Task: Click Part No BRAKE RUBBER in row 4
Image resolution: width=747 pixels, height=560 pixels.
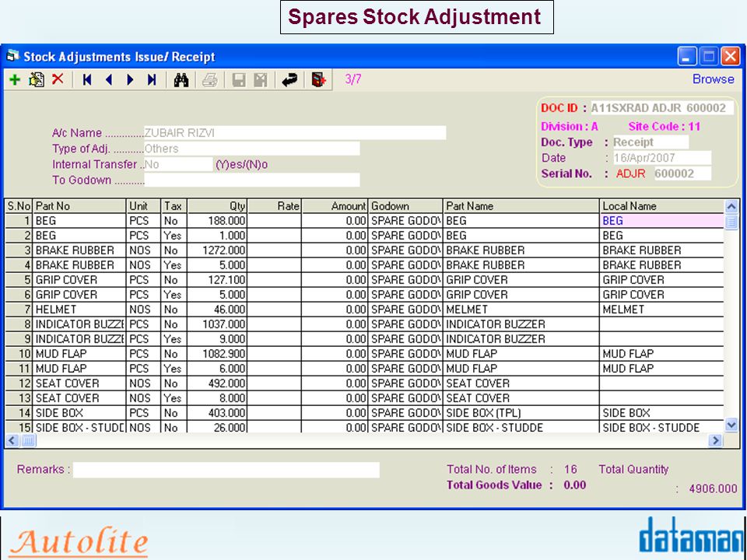Action: coord(79,265)
